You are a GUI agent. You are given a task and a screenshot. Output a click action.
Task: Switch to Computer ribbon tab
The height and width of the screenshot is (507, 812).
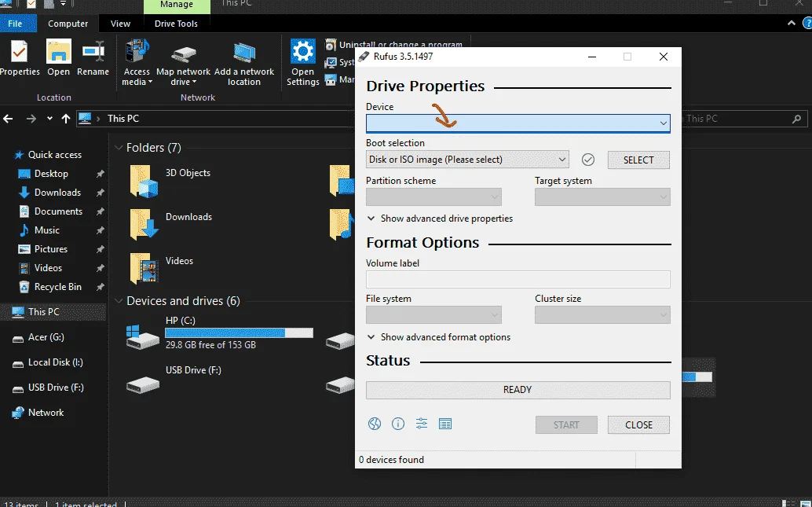pyautogui.click(x=68, y=24)
